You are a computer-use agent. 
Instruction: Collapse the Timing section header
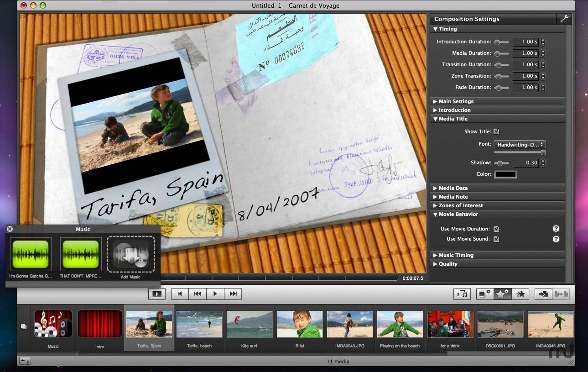click(447, 29)
